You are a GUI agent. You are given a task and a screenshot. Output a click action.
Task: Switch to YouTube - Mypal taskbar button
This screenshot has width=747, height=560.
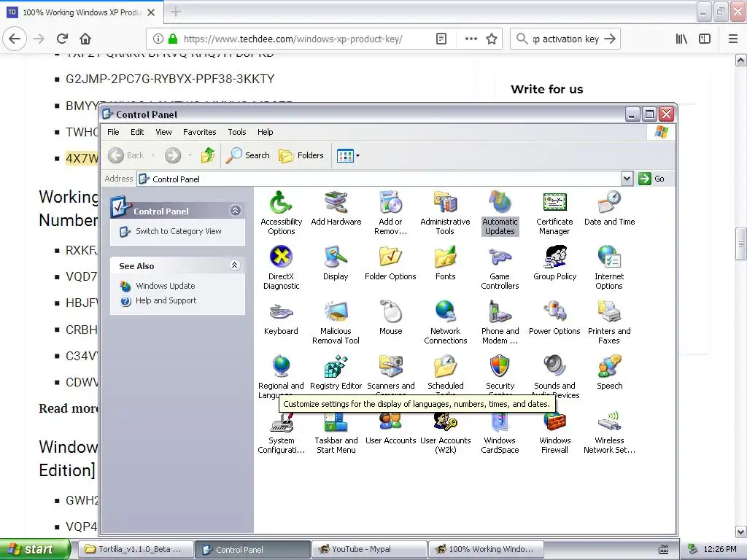pyautogui.click(x=369, y=549)
